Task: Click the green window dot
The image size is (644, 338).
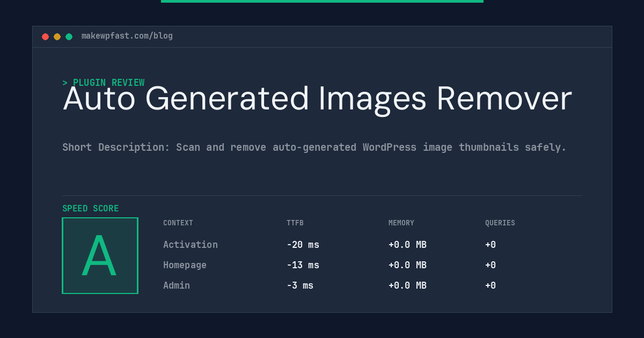Action: 69,36
